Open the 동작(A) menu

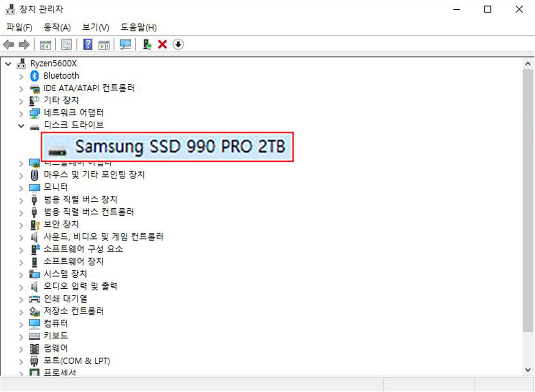pyautogui.click(x=57, y=27)
